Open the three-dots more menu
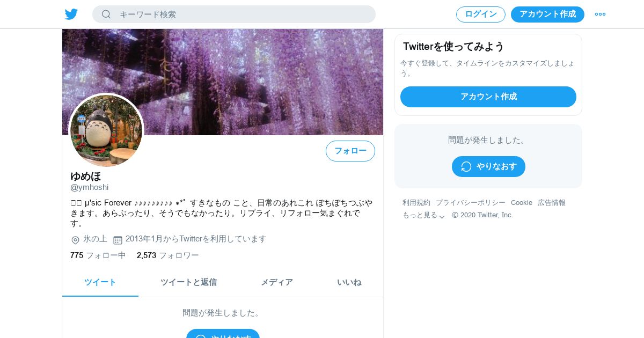644x338 pixels. (600, 14)
